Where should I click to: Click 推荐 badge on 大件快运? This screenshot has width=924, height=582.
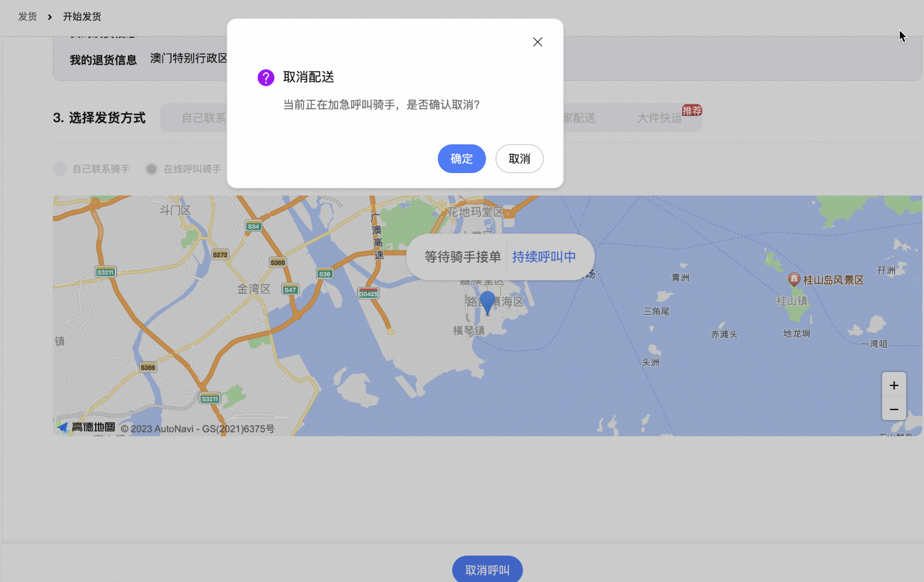[692, 110]
